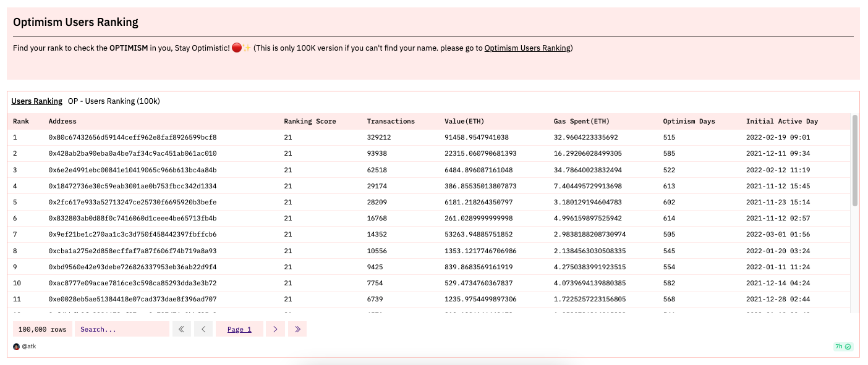Select address 0xcba1a275e2d858ecffaf7a87f606f74b719a8a93
The height and width of the screenshot is (365, 868).
tap(132, 251)
